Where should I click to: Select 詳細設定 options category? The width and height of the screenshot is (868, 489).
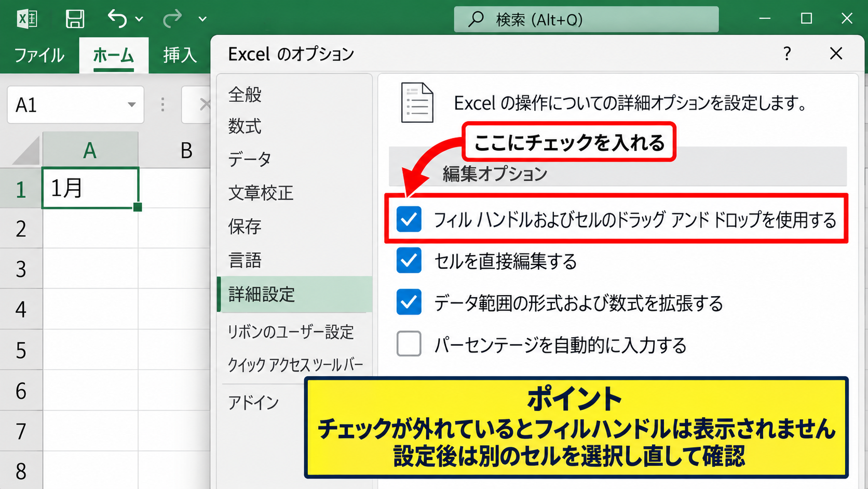(295, 294)
